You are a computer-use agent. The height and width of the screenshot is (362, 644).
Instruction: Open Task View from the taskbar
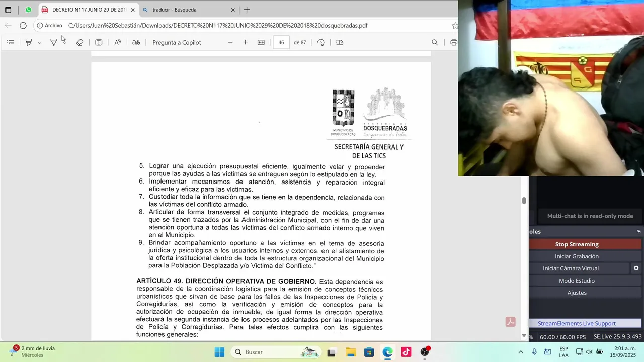(331, 352)
